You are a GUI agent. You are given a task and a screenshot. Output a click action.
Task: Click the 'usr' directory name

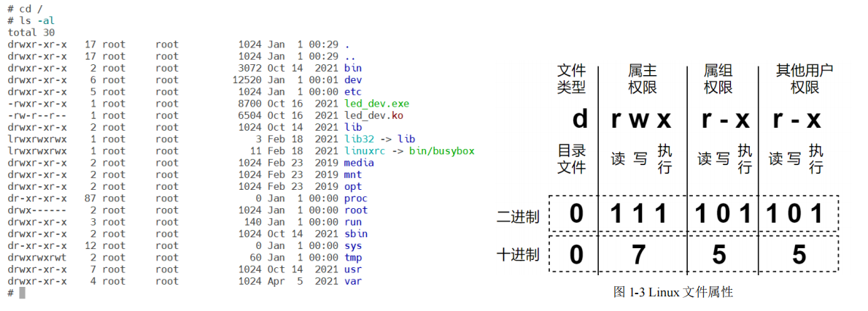click(352, 269)
